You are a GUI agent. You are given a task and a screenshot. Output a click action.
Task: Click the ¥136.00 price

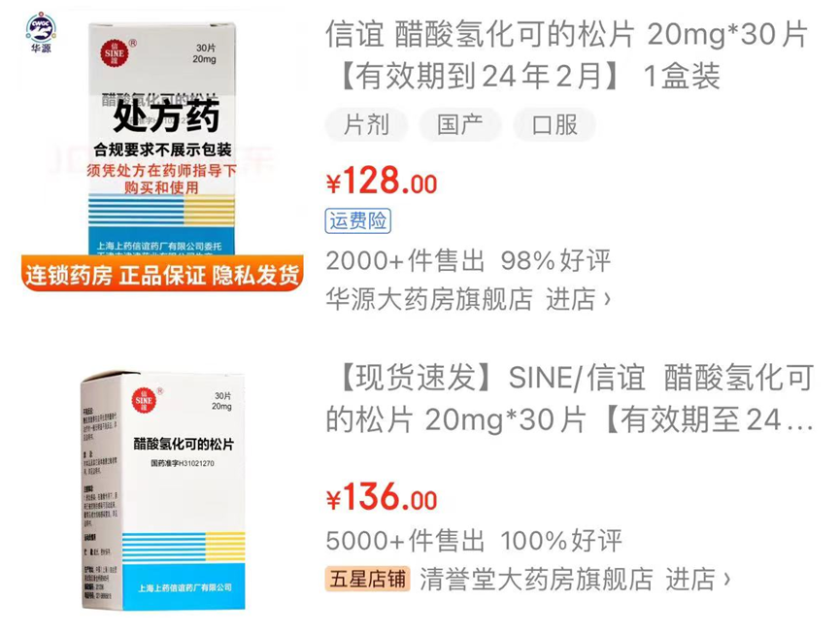382,497
